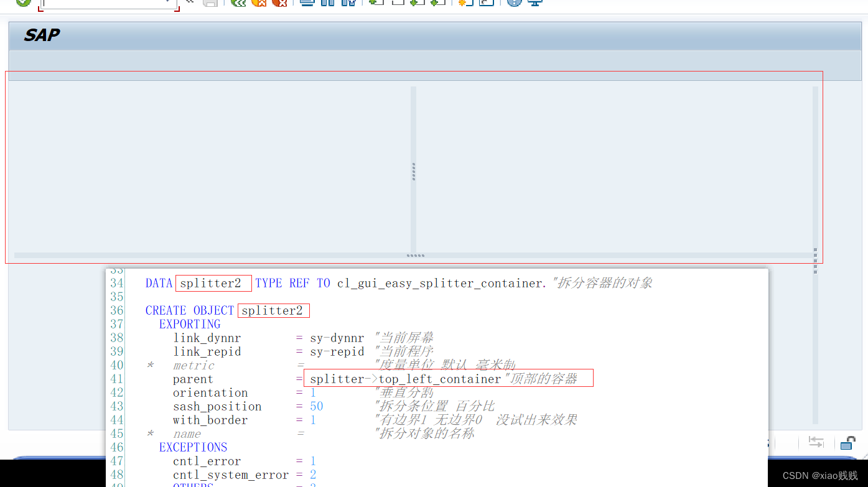Viewport: 868px width, 487px height.
Task: Click the EXPORTING keyword in code
Action: point(190,324)
